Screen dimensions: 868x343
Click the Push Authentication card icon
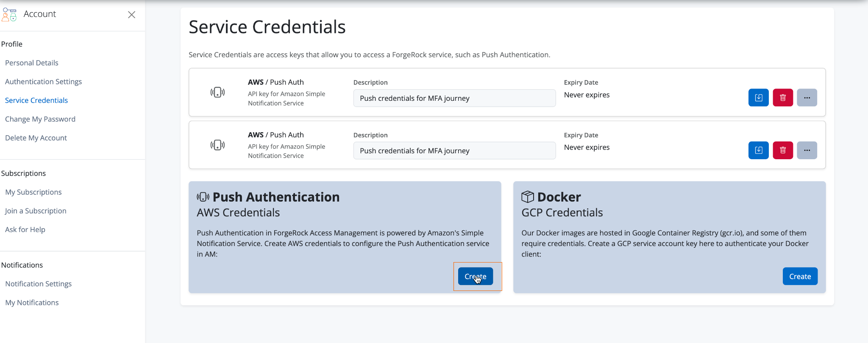pos(203,197)
